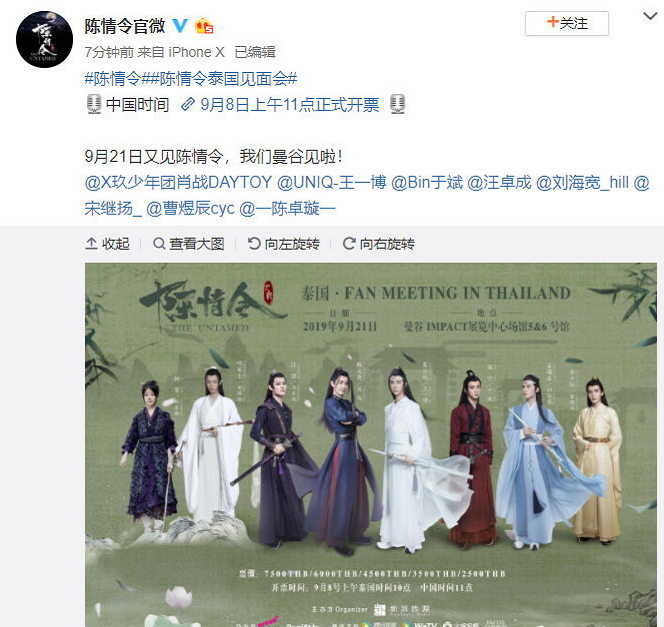This screenshot has width=664, height=627.
Task: Collapse the image with 收起
Action: [x=107, y=244]
